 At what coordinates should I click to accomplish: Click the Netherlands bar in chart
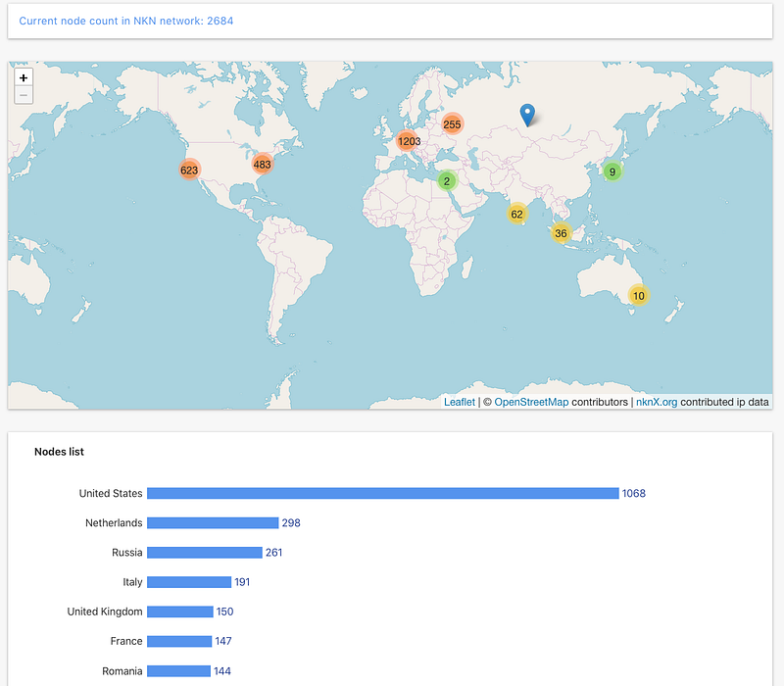click(x=213, y=523)
